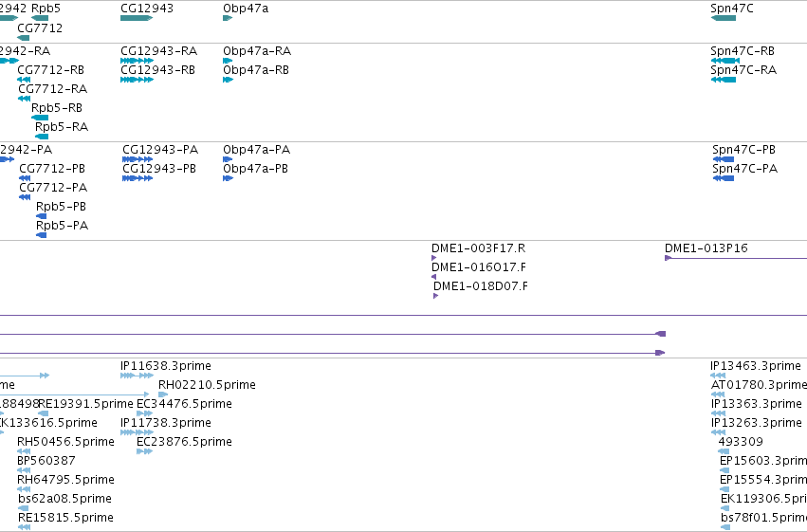
Task: Click transcript CG7712-RA
Action: [x=25, y=99]
